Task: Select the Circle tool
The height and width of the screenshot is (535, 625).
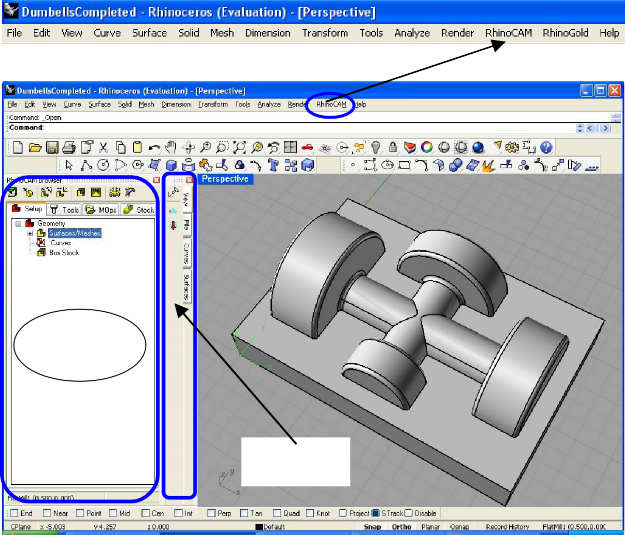Action: pos(103,165)
